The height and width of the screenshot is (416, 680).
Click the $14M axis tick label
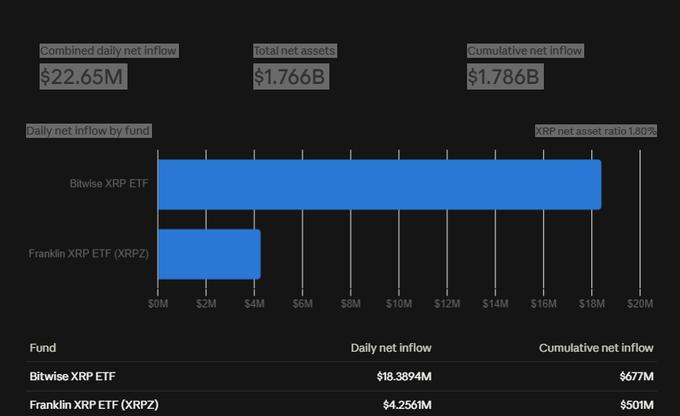[495, 304]
